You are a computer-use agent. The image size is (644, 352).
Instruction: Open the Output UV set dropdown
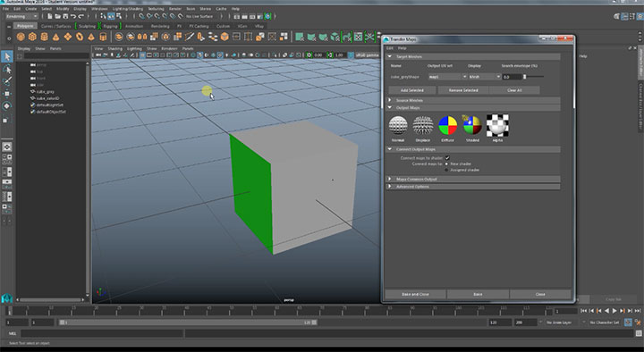447,77
